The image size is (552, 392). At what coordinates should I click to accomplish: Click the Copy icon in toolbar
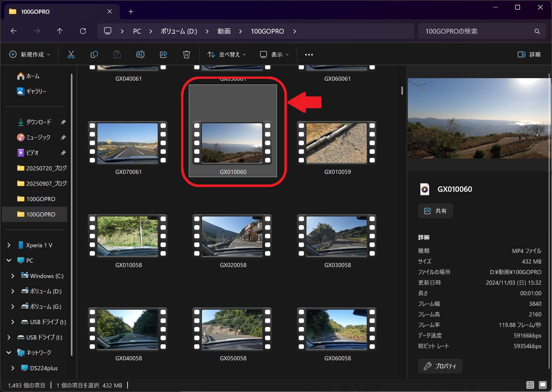point(94,54)
